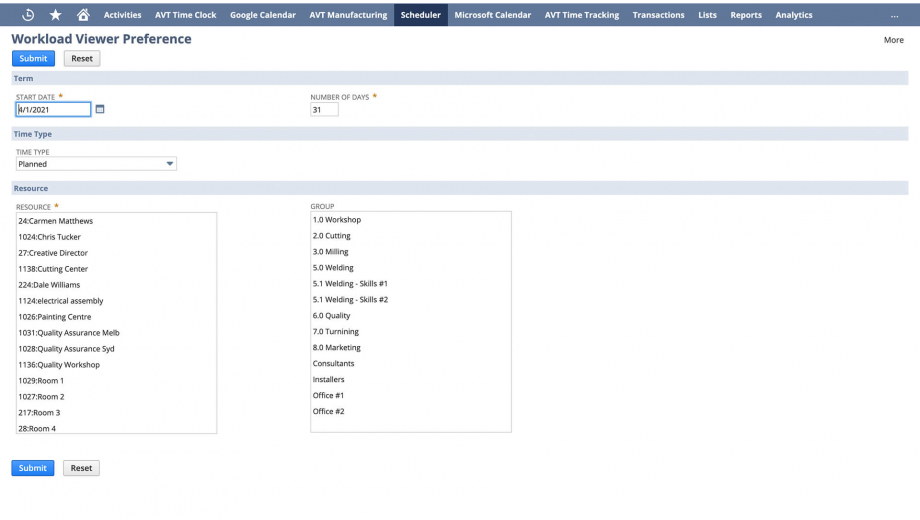Open the Microsoft Calendar menu

coord(492,15)
